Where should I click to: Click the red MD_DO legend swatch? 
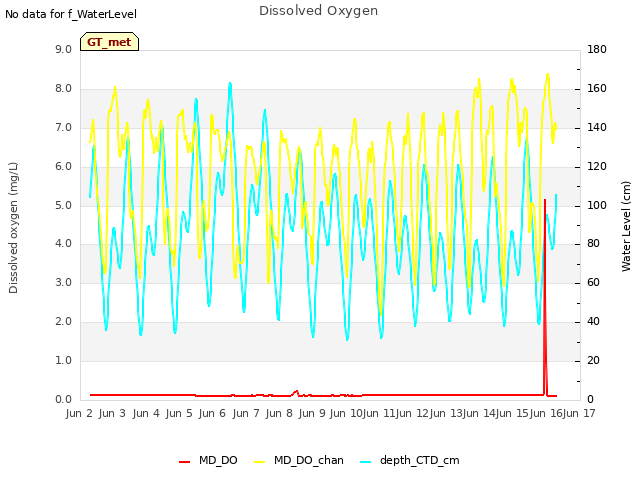[x=184, y=462]
